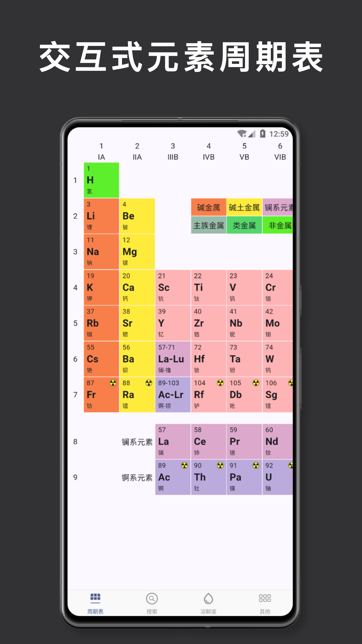Expand the Ac-Lr actinide series cell
This screenshot has width=362, height=644.
tap(173, 395)
